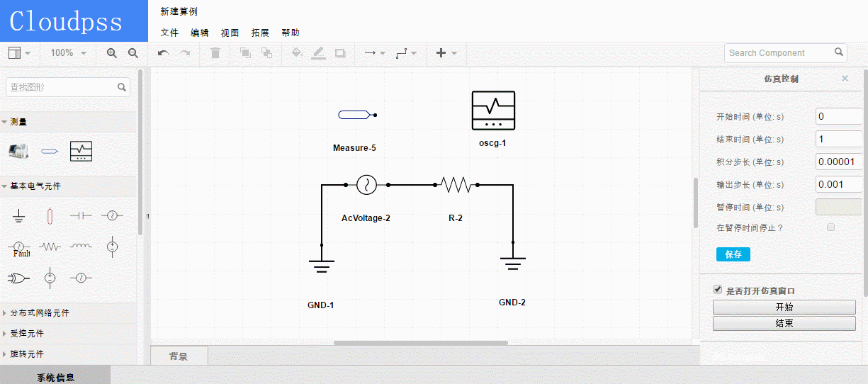Select the red fuse-shaped component in palette

(x=49, y=215)
